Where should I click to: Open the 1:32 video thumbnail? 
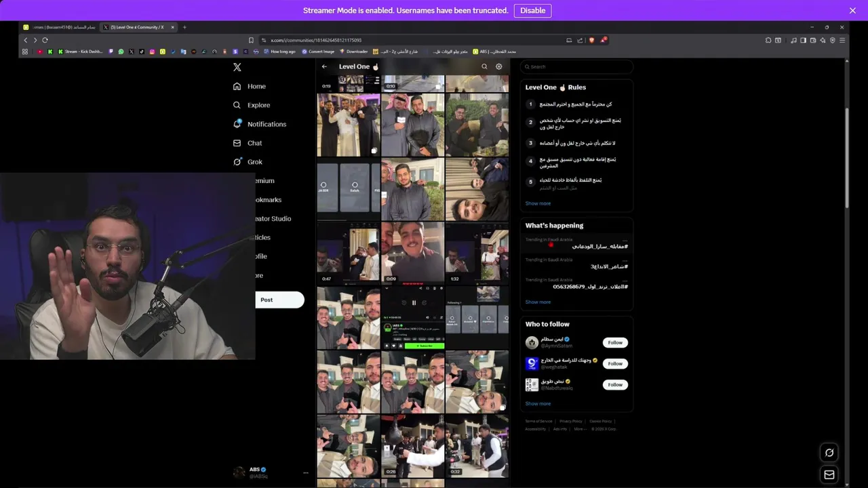477,253
